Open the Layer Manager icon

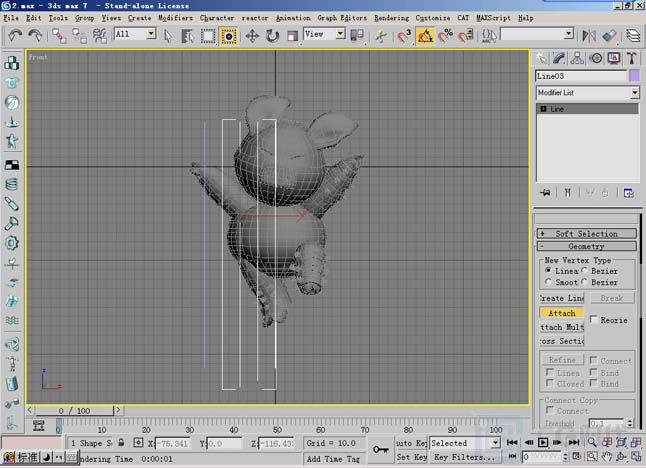tap(633, 36)
